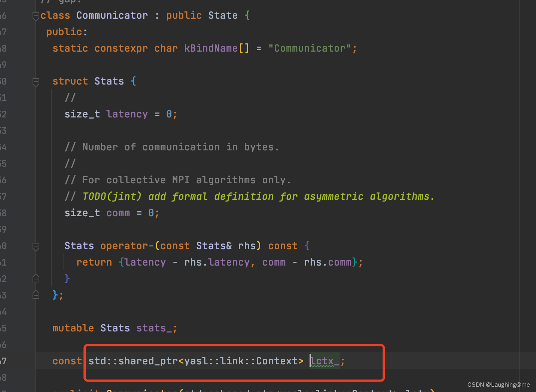The image size is (536, 392).
Task: Click the member name "stats_"
Action: tap(154, 328)
